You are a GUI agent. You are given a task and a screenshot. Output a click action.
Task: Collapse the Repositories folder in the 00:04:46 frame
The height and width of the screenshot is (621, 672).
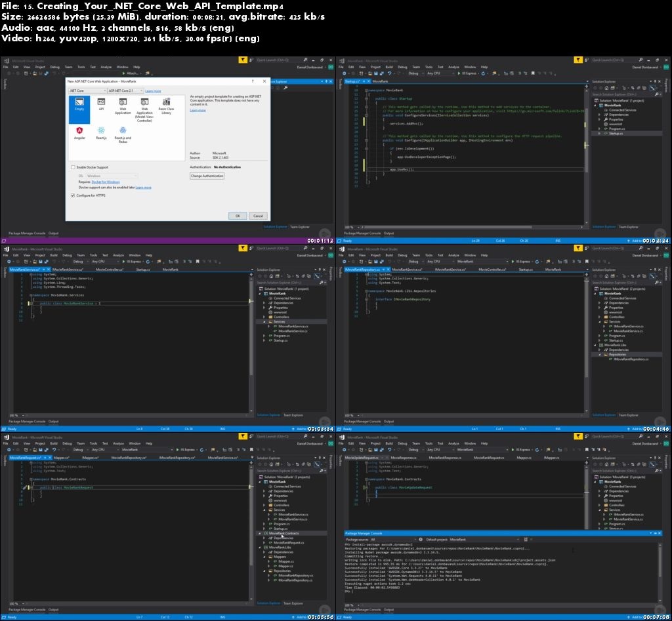[x=600, y=355]
